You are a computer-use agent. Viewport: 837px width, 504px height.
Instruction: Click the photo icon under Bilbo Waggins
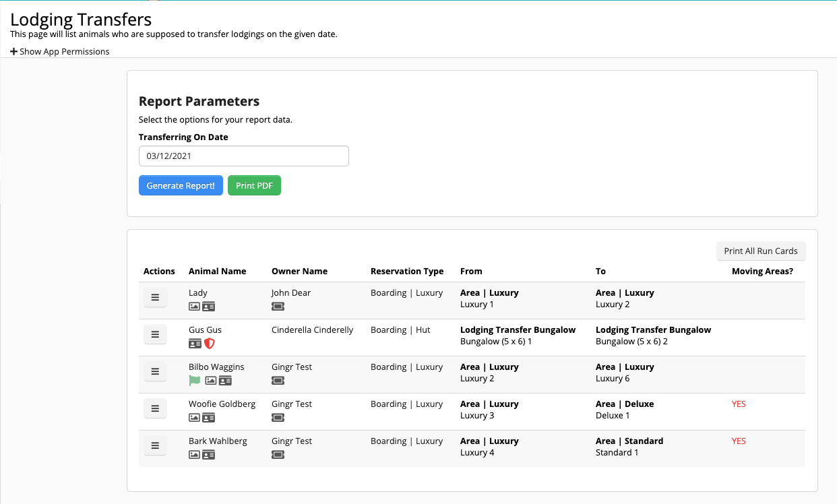[x=211, y=380]
